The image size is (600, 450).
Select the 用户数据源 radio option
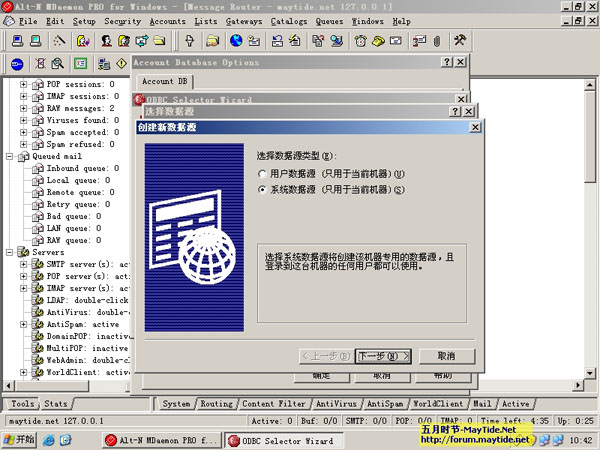[262, 173]
